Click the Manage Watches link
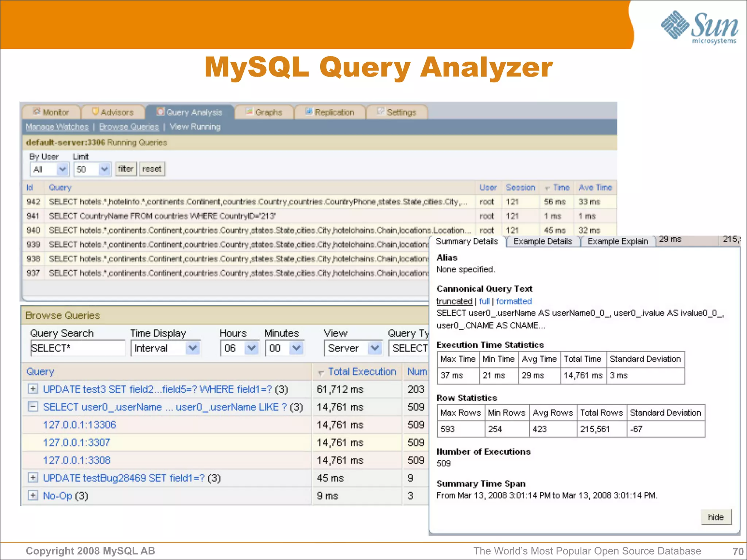This screenshot has height=560, width=747. [x=57, y=127]
